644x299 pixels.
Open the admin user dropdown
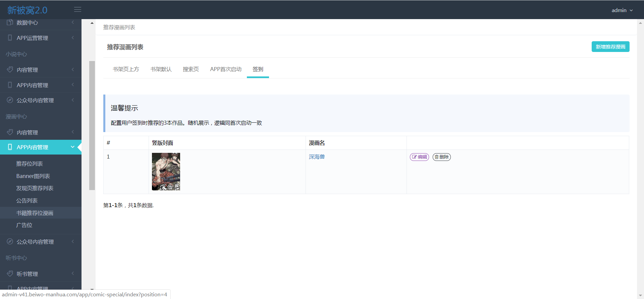622,10
